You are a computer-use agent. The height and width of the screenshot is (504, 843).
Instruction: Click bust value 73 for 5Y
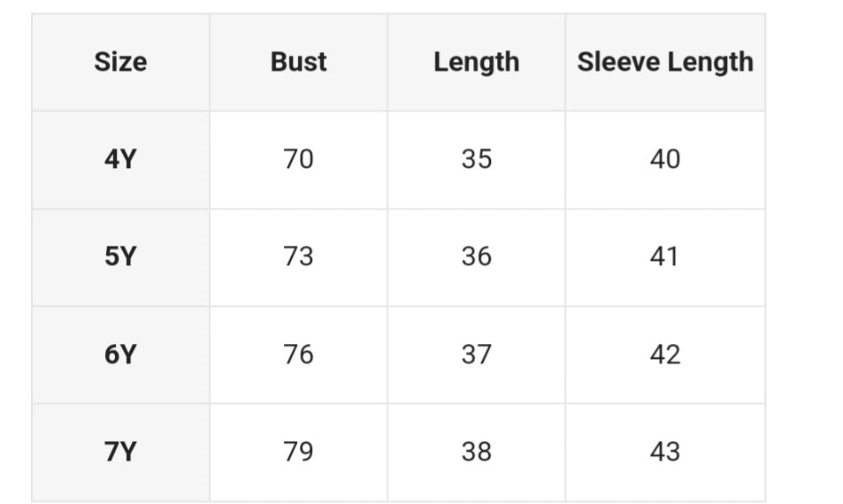tap(298, 256)
